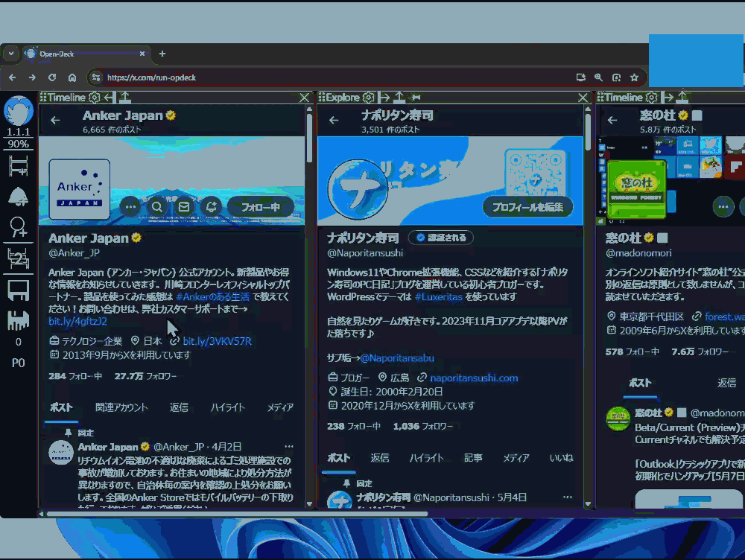
Task: Open tab search chevron at browser top-left
Action: (11, 54)
